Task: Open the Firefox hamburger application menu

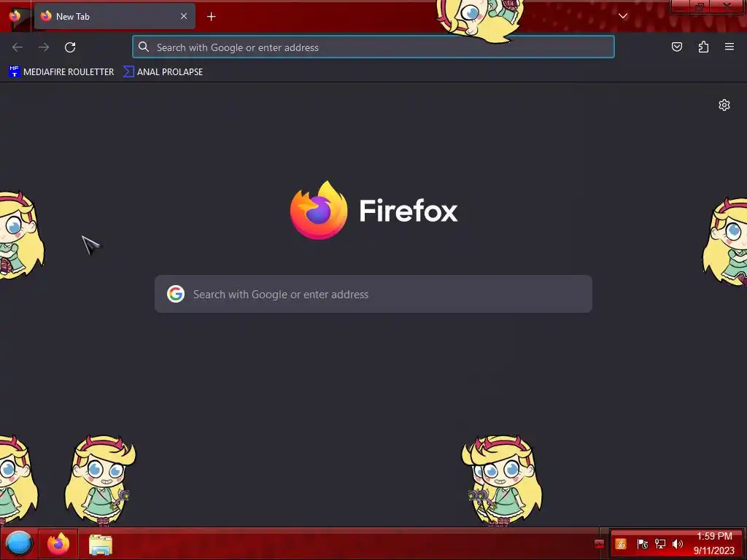Action: coord(729,47)
